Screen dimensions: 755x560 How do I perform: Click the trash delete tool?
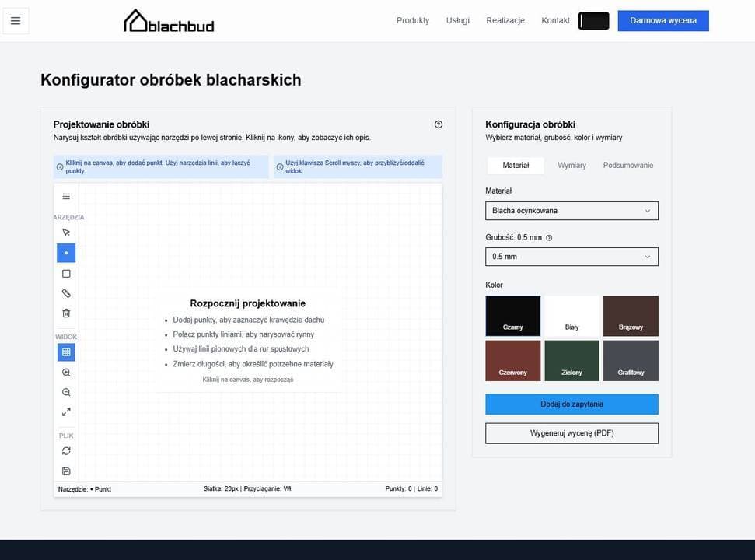(66, 313)
